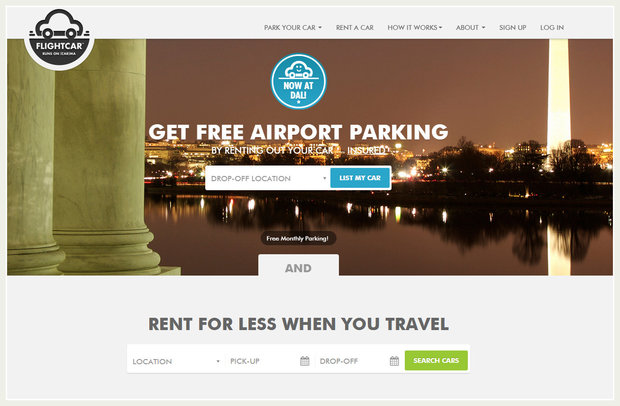This screenshot has width=620, height=406.
Task: Open the Location dropdown for rentals
Action: pyautogui.click(x=176, y=361)
